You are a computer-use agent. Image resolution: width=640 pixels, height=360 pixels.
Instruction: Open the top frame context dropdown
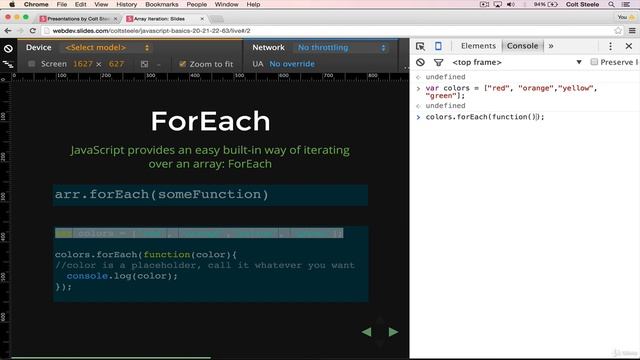click(517, 62)
